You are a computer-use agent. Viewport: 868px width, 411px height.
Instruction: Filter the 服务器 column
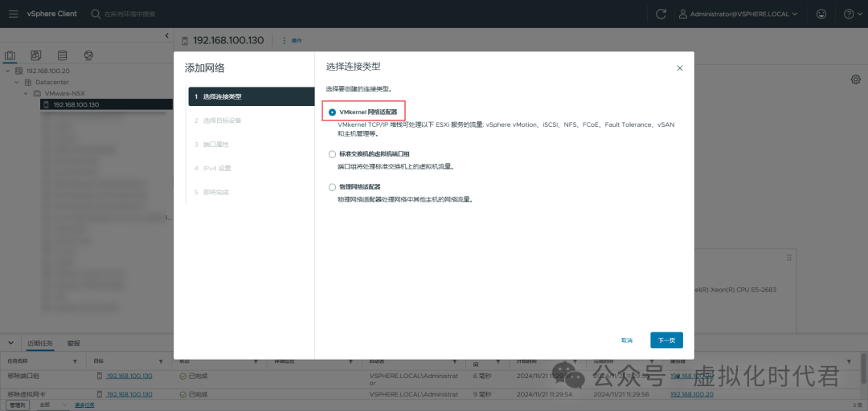(x=848, y=361)
